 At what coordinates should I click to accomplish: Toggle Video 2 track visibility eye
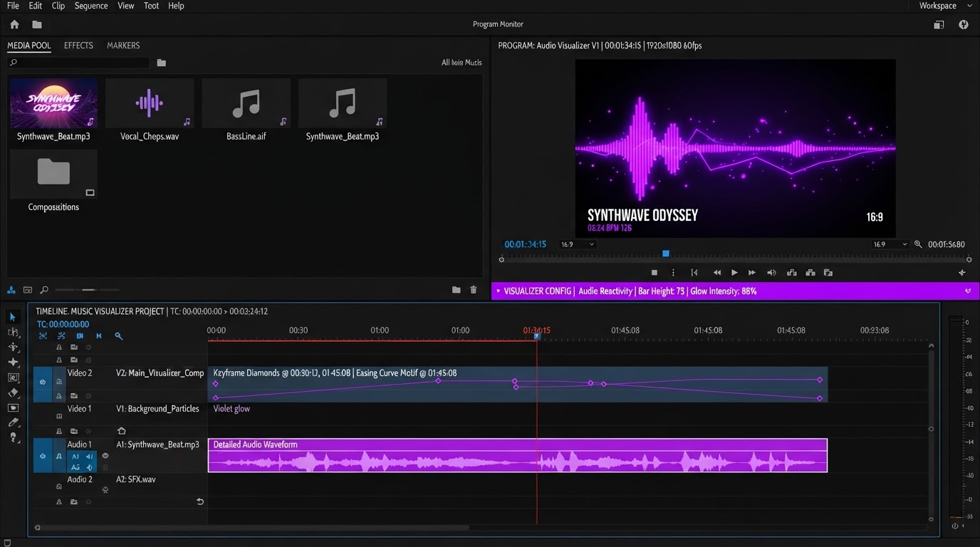coord(43,382)
